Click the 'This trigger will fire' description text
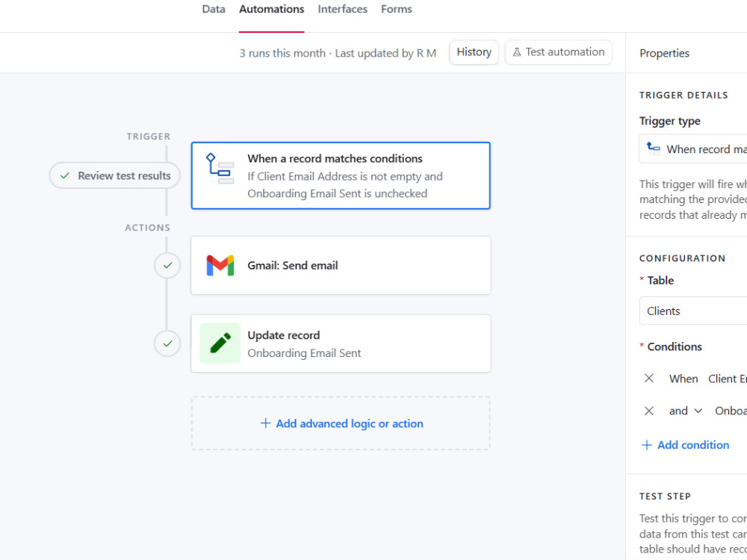 tap(693, 199)
